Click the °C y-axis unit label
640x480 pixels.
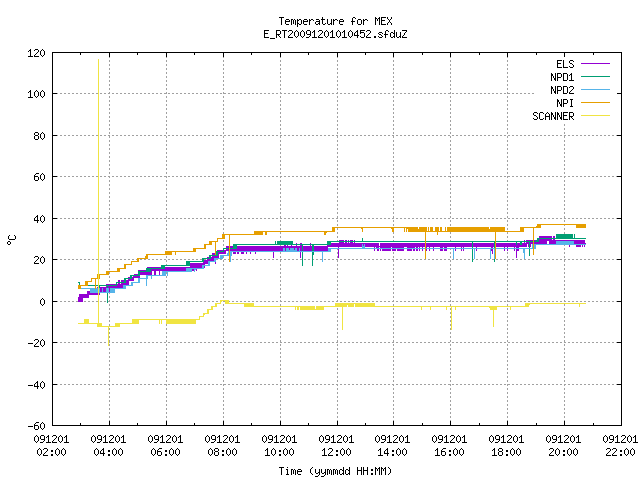[11, 240]
